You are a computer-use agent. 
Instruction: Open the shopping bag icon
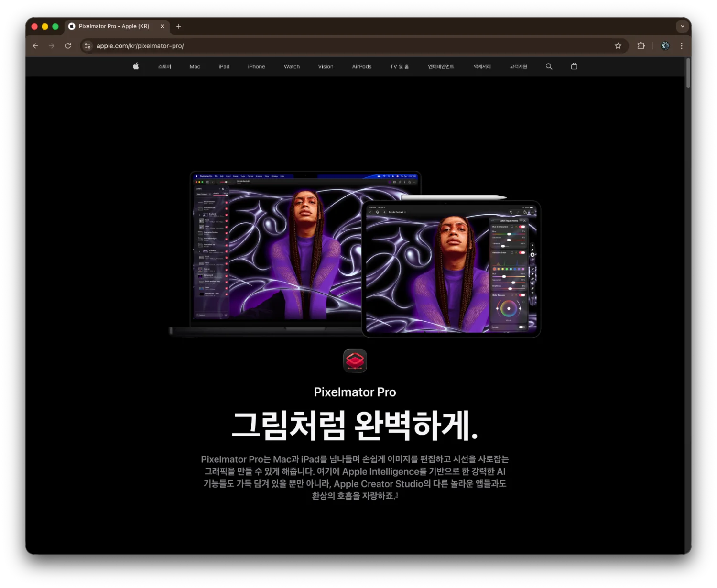pos(574,66)
